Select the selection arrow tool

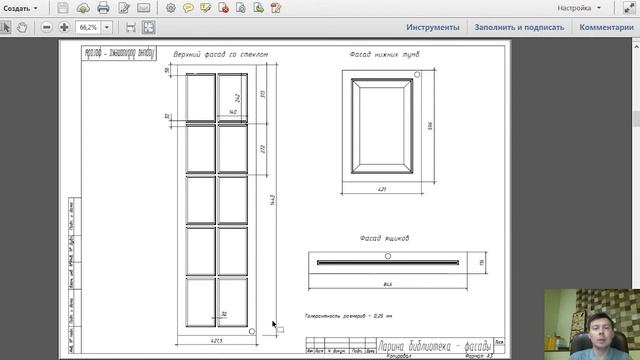5,27
